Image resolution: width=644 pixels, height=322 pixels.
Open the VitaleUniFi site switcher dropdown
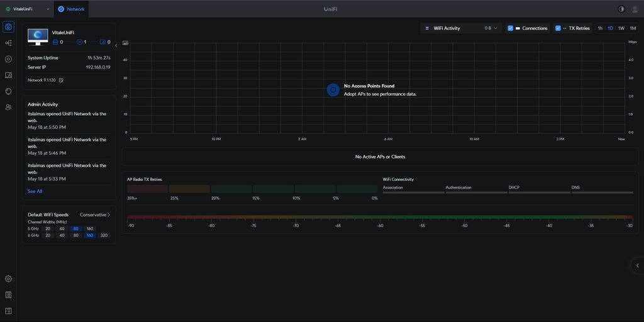coord(27,9)
